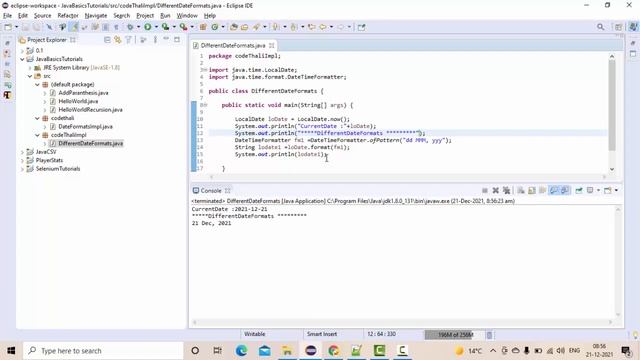640x360 pixels.
Task: Open the Run button dropdown arrow
Action: (156, 27)
